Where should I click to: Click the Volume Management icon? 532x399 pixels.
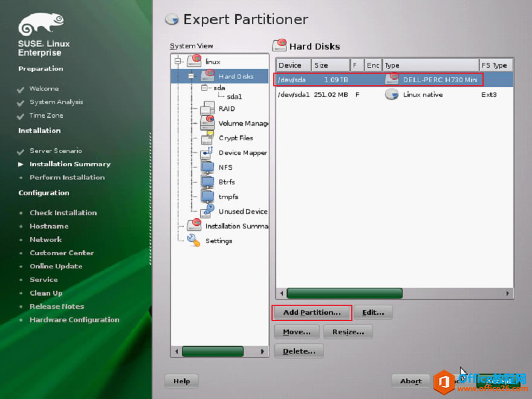pyautogui.click(x=207, y=123)
